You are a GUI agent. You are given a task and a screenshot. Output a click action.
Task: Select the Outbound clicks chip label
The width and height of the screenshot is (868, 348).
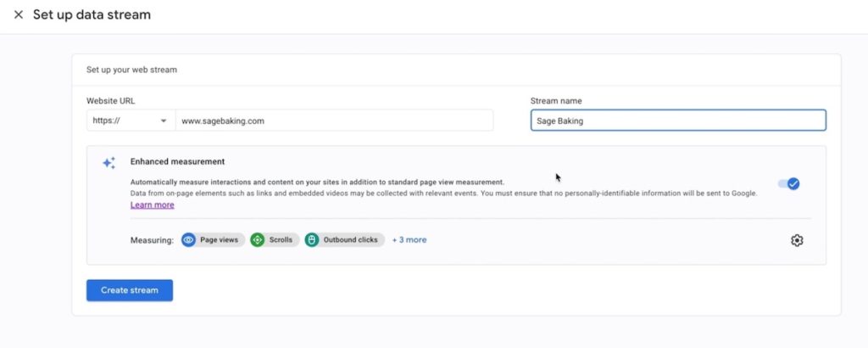pos(350,240)
